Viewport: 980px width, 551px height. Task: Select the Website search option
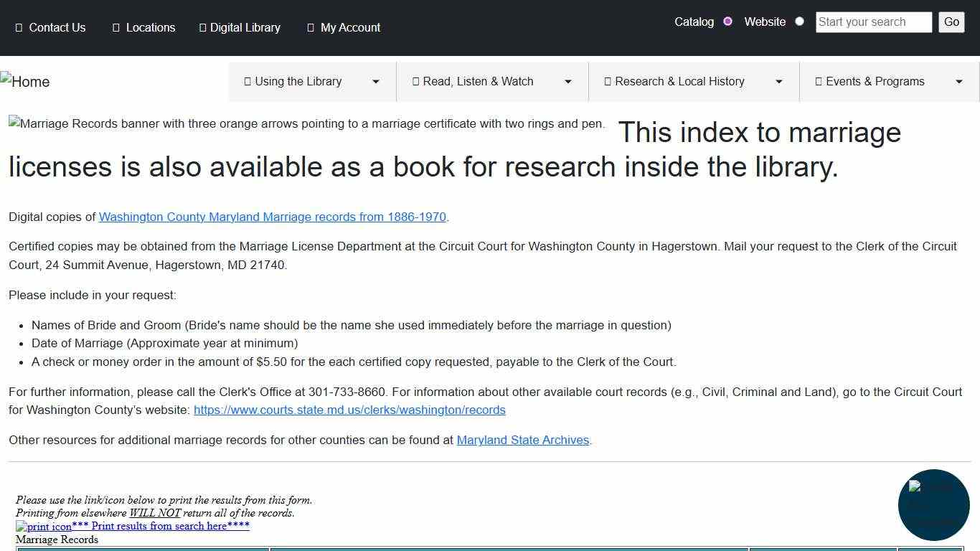[x=799, y=22]
